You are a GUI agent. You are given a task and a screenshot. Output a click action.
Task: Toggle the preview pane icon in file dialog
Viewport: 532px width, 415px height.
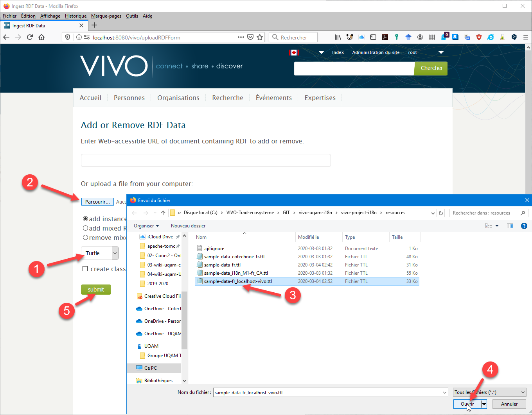[x=510, y=226]
